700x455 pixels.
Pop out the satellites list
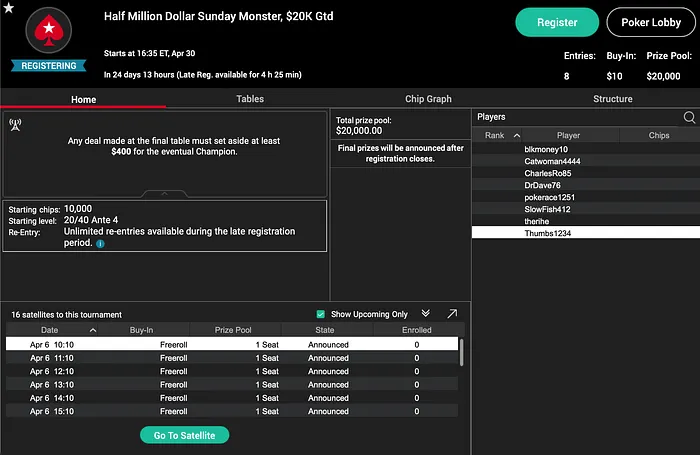click(452, 313)
